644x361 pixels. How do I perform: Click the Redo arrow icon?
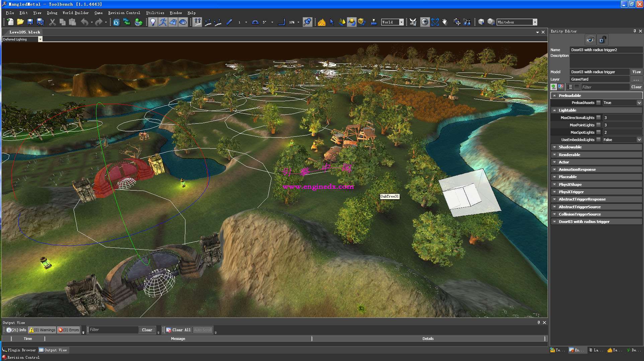[x=99, y=22]
